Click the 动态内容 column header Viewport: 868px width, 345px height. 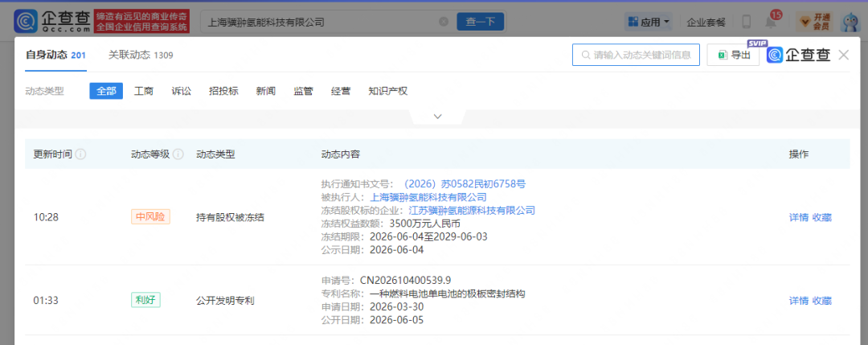(x=341, y=154)
